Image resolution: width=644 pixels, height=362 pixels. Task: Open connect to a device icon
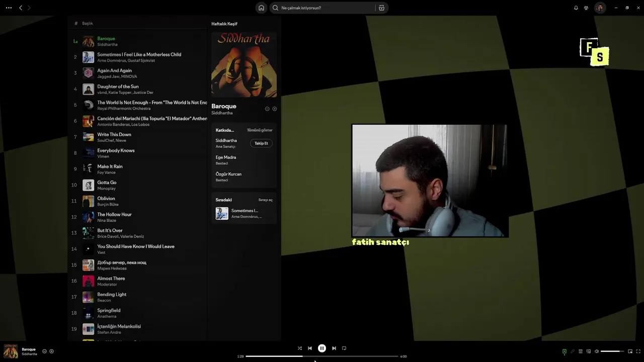coord(589,351)
